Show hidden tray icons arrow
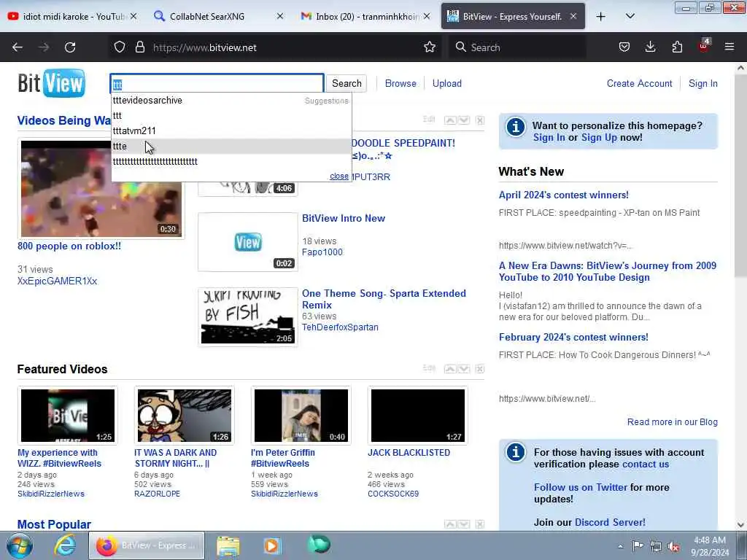Image resolution: width=747 pixels, height=560 pixels. click(x=620, y=547)
